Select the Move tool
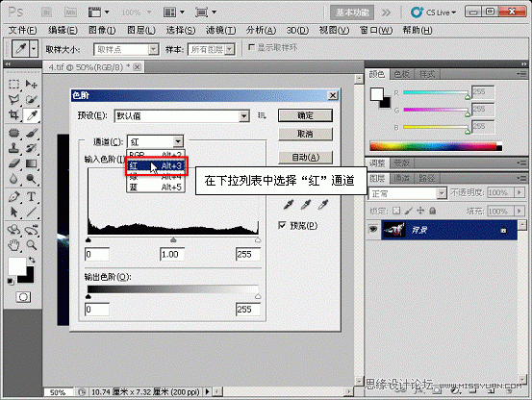This screenshot has width=532, height=400. click(x=31, y=84)
